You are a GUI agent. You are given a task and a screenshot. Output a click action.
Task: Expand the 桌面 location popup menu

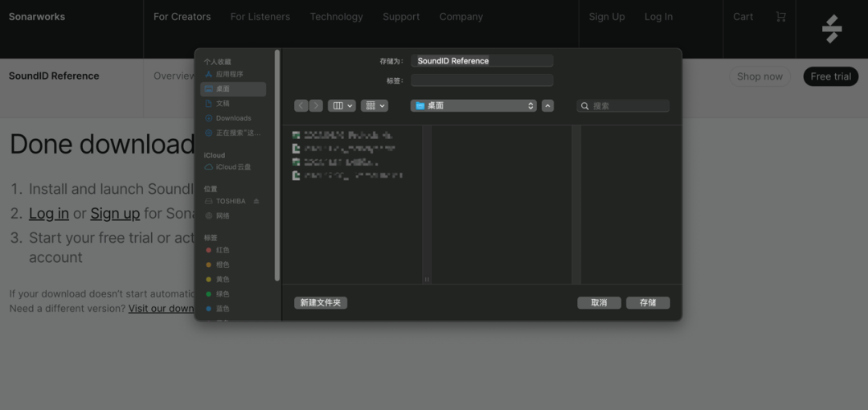[x=473, y=106]
